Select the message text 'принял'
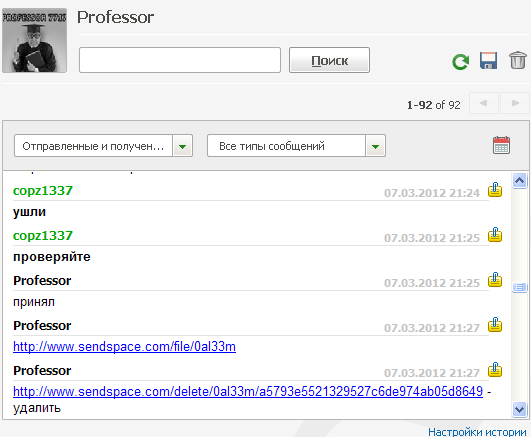This screenshot has width=531, height=437. click(x=34, y=302)
